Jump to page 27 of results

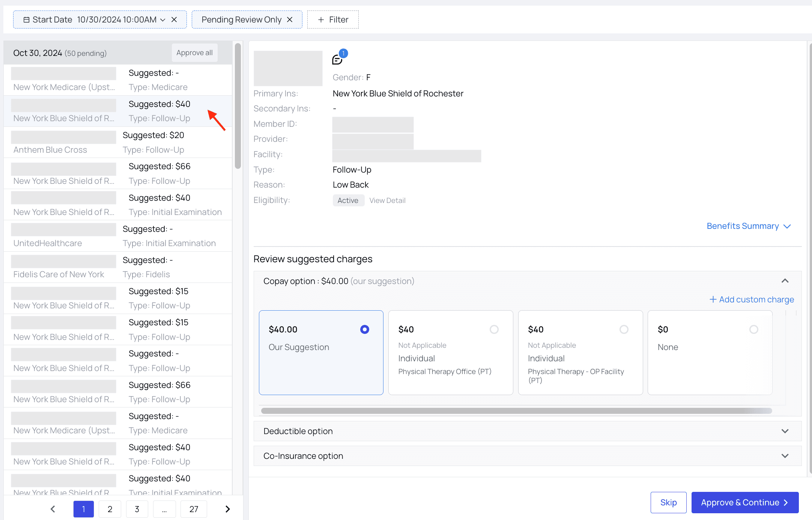point(194,509)
